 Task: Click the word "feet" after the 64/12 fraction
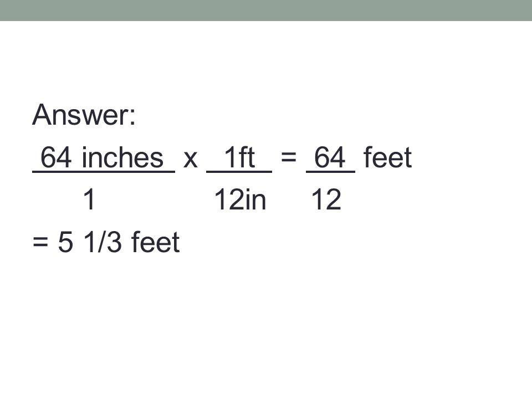point(387,157)
